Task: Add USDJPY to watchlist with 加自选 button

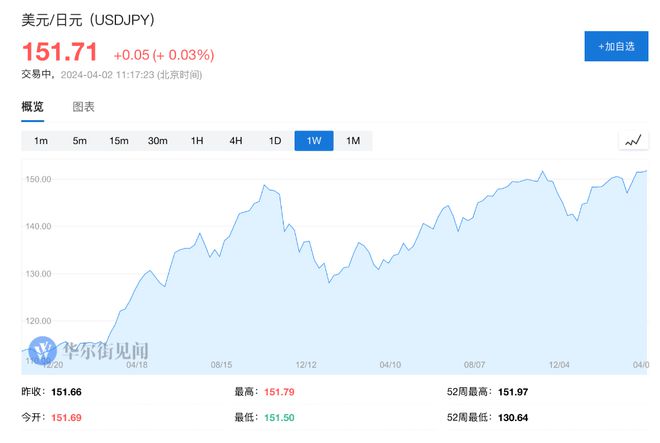Action: (616, 47)
